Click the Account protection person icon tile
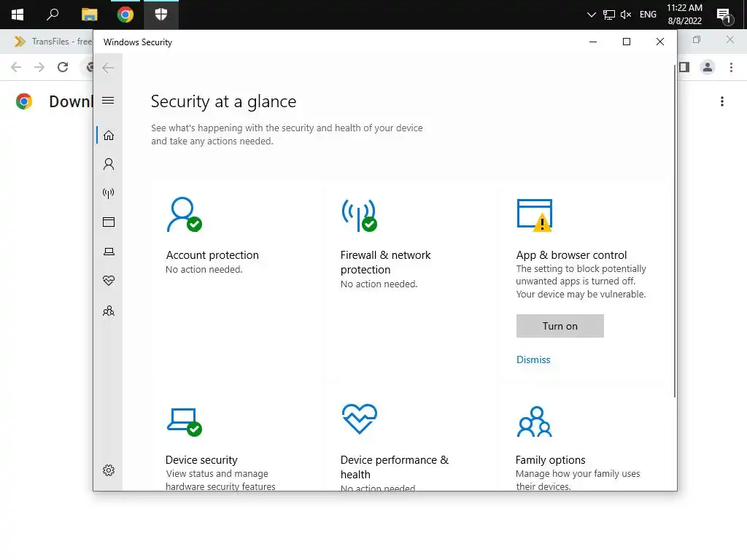747x560 pixels. [x=184, y=214]
